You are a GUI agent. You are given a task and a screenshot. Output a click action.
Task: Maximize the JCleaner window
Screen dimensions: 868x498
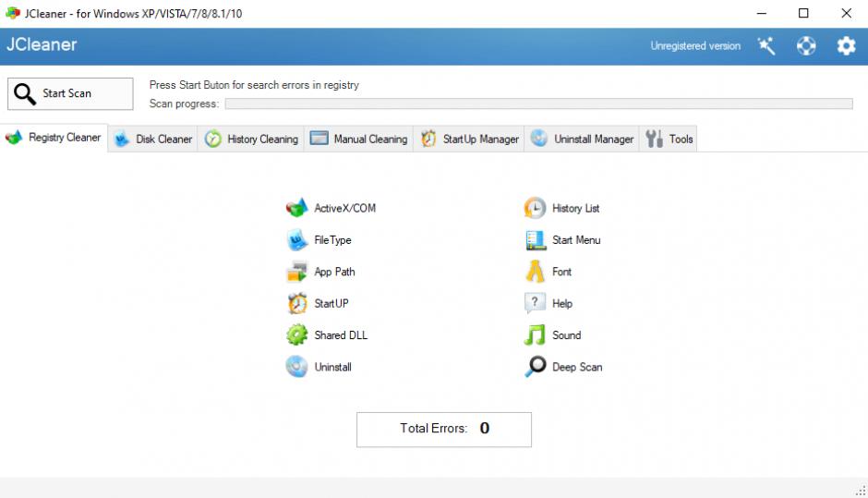pos(803,13)
